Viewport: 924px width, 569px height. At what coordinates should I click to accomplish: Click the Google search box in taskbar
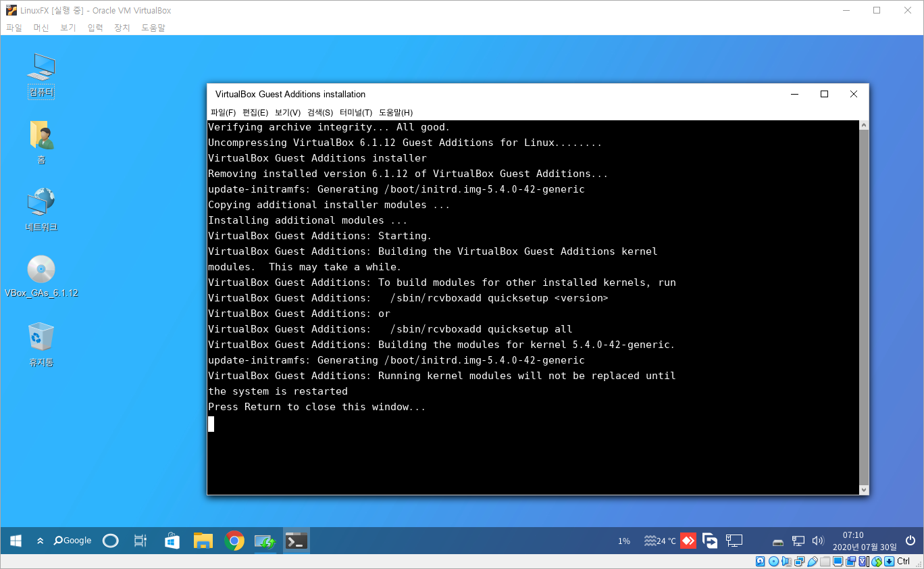point(73,541)
